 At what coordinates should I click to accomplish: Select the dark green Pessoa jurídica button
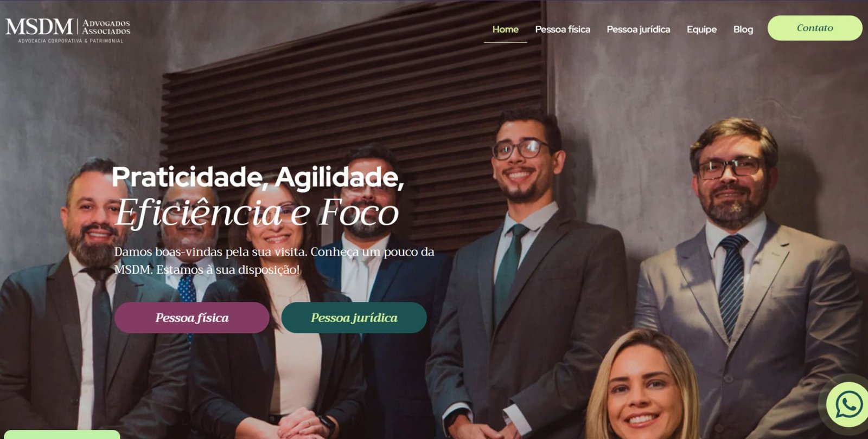pyautogui.click(x=354, y=318)
